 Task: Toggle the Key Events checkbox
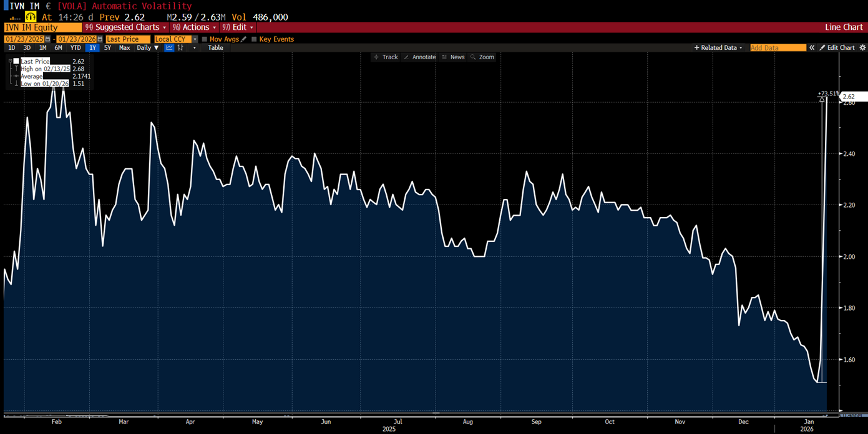pos(254,39)
